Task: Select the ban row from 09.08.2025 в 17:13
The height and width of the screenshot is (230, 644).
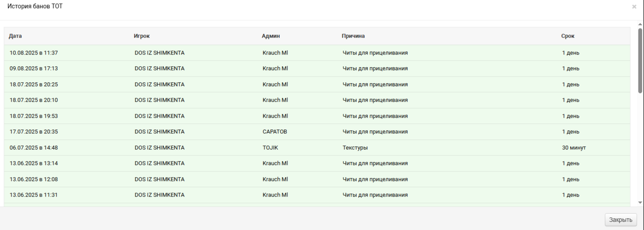Action: (317, 68)
